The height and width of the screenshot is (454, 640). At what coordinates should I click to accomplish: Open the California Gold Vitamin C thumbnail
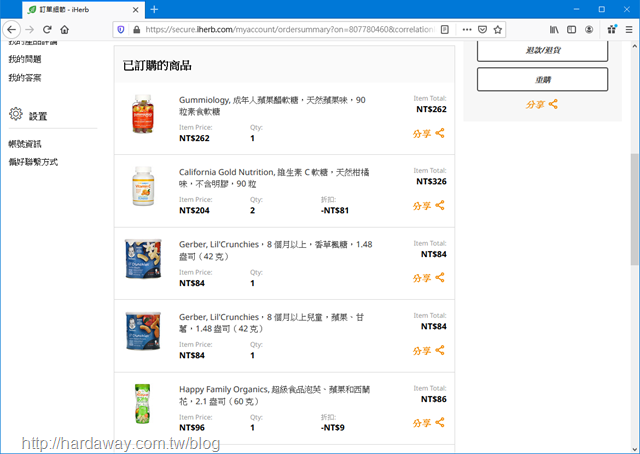[143, 186]
